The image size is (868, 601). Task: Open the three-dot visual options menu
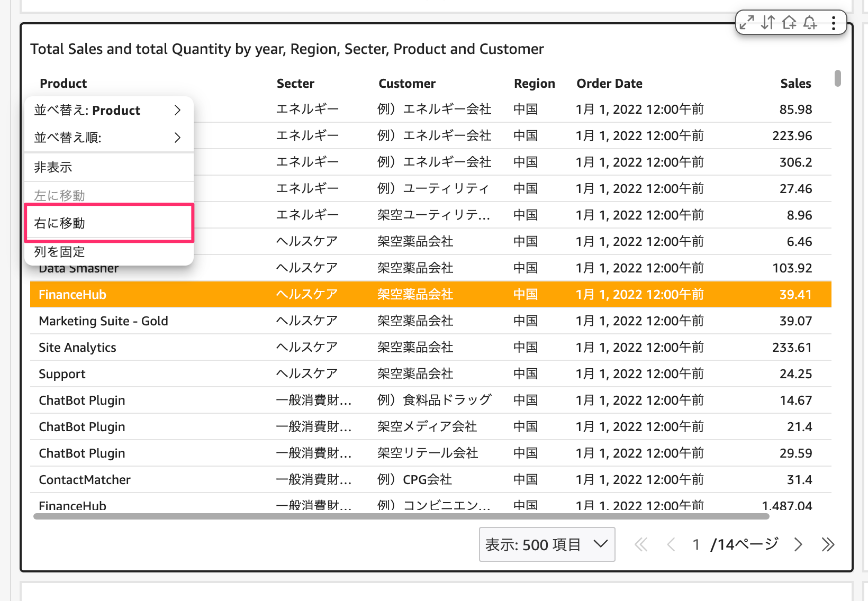click(834, 23)
